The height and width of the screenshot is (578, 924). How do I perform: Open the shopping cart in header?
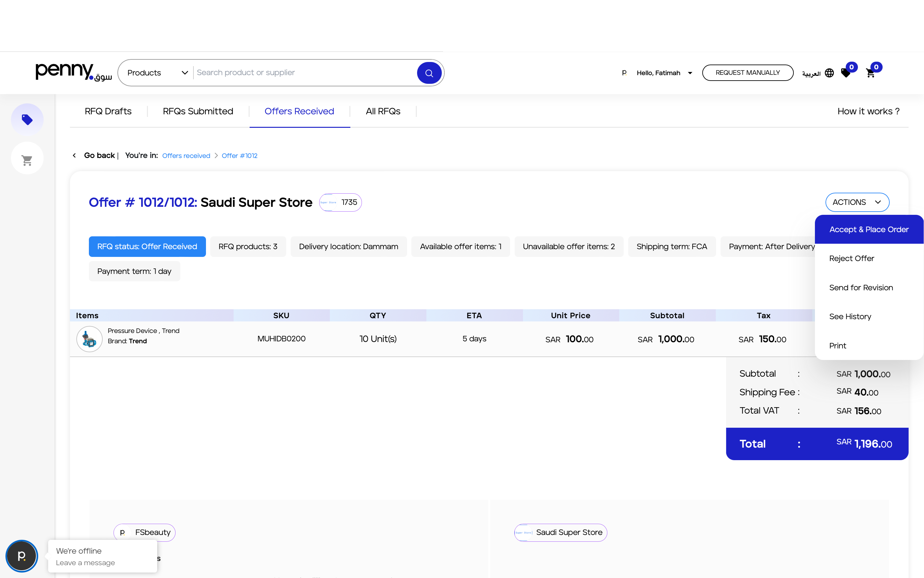point(871,72)
